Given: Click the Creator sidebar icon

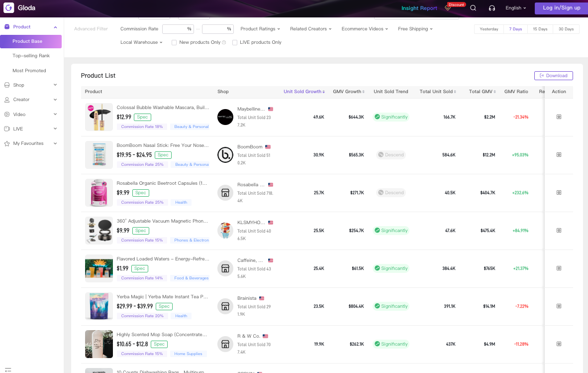Looking at the screenshot, I should tap(7, 100).
